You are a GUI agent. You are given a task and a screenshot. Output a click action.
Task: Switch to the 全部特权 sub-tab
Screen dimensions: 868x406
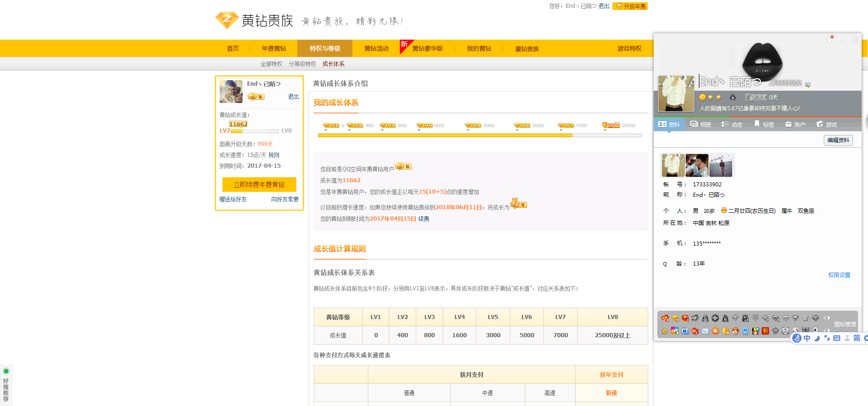(x=271, y=64)
